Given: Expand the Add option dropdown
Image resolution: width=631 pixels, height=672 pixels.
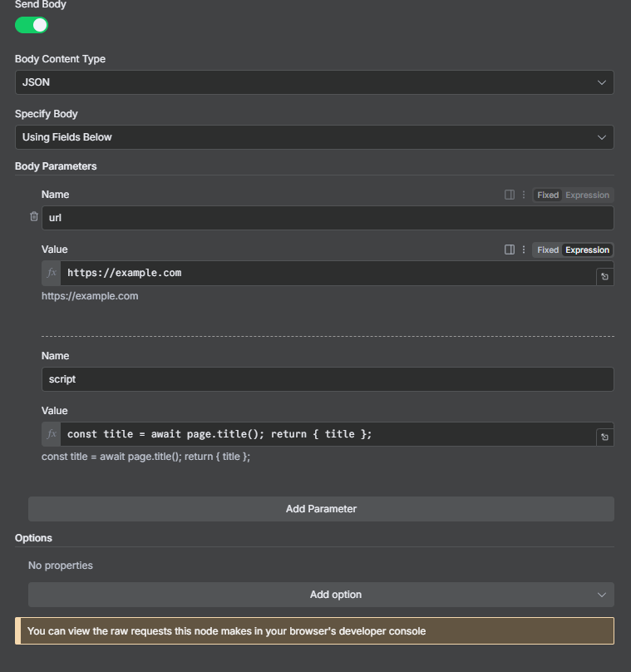Looking at the screenshot, I should pyautogui.click(x=321, y=595).
